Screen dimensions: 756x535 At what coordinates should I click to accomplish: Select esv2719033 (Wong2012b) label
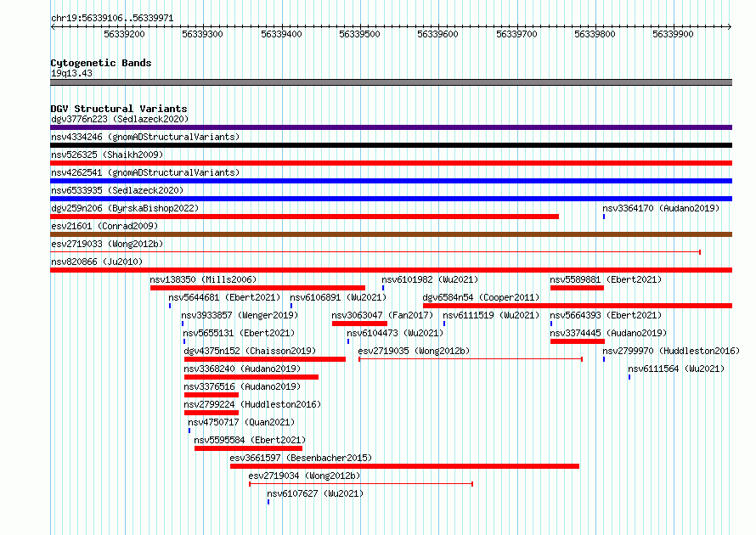pos(107,244)
